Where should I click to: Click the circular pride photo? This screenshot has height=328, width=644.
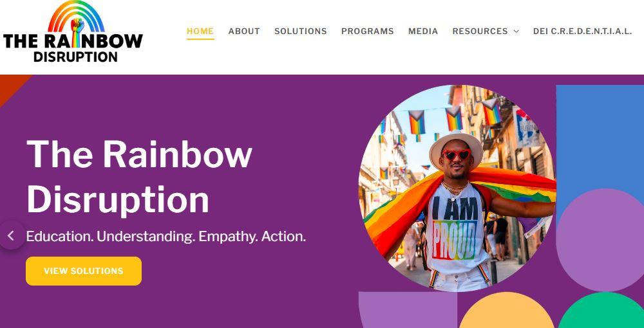tap(457, 188)
